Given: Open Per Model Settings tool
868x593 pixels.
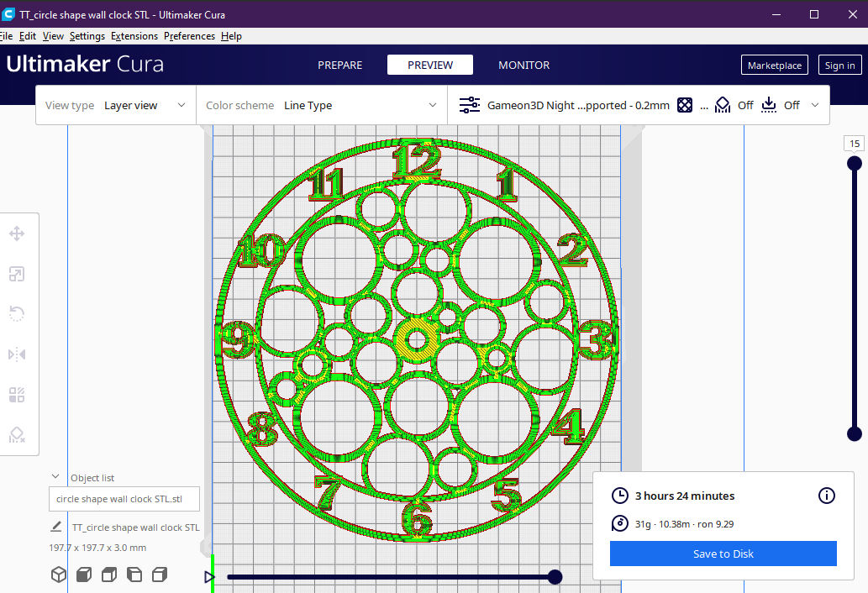Looking at the screenshot, I should click(17, 395).
